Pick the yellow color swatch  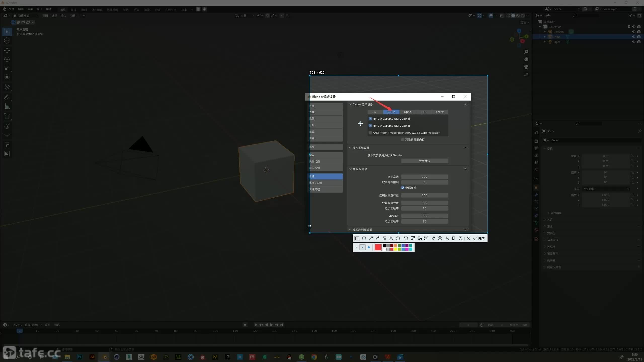395,249
